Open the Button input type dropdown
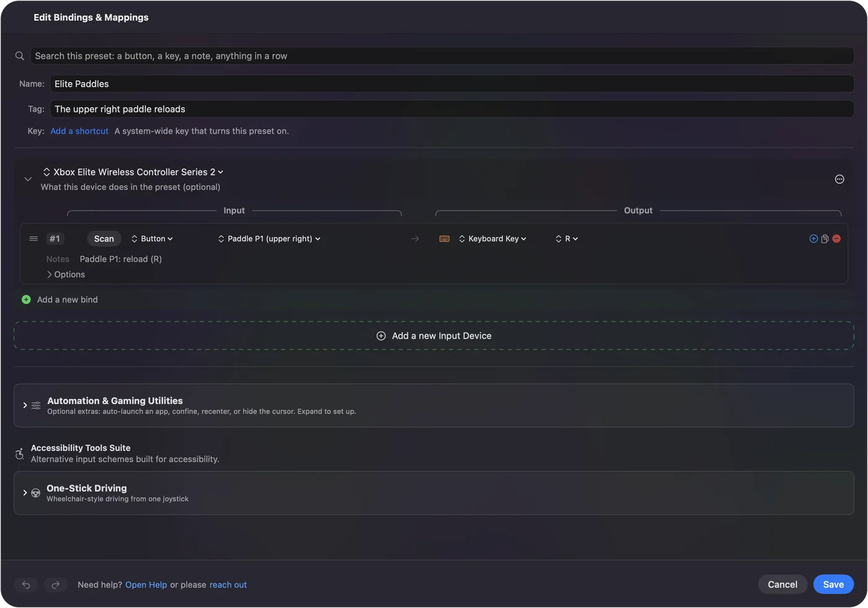Screen dimensions: 868x608 (x=152, y=239)
